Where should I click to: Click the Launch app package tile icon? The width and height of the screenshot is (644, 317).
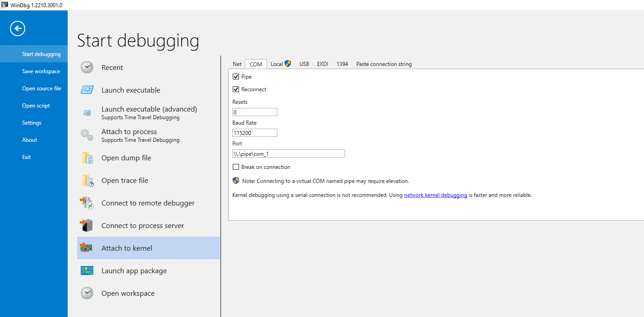[87, 270]
